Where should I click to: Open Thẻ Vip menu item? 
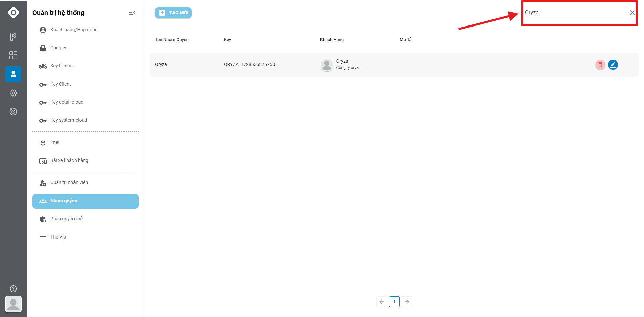(85, 237)
